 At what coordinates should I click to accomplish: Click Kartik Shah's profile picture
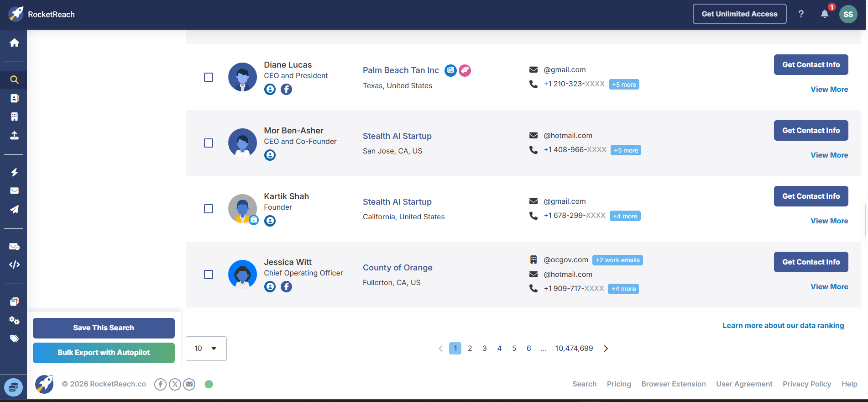242,209
